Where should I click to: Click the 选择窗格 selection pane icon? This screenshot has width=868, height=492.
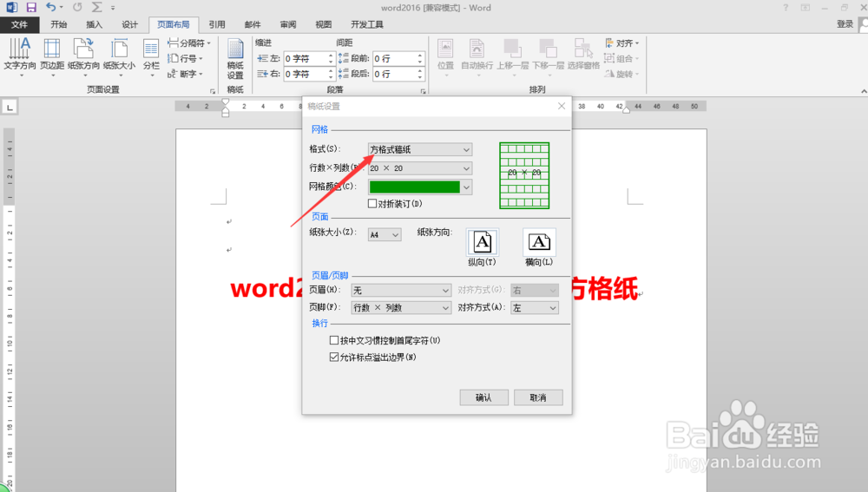tap(583, 55)
